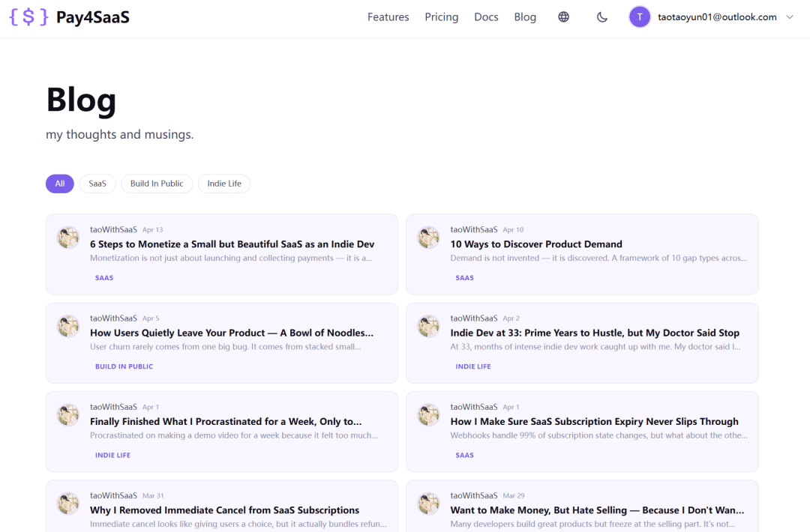Image resolution: width=810 pixels, height=532 pixels.
Task: Open 10 Ways to Discover Product Demand
Action: pyautogui.click(x=536, y=244)
